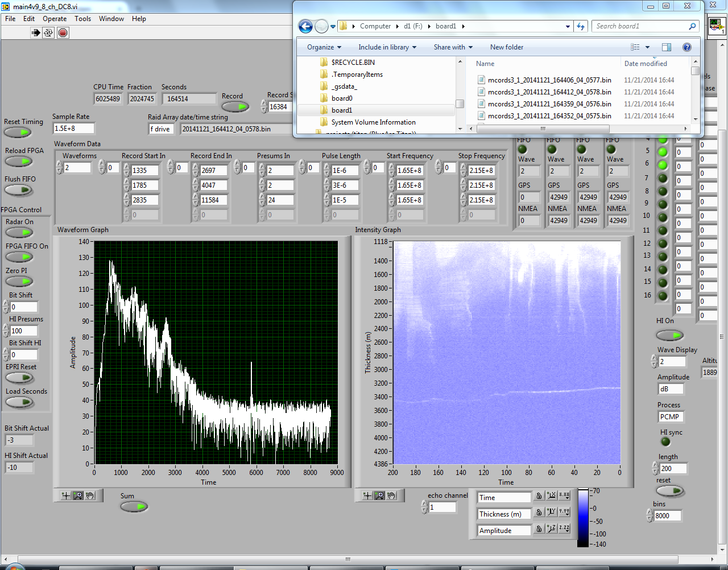Click the Time axis lock icon

(539, 497)
